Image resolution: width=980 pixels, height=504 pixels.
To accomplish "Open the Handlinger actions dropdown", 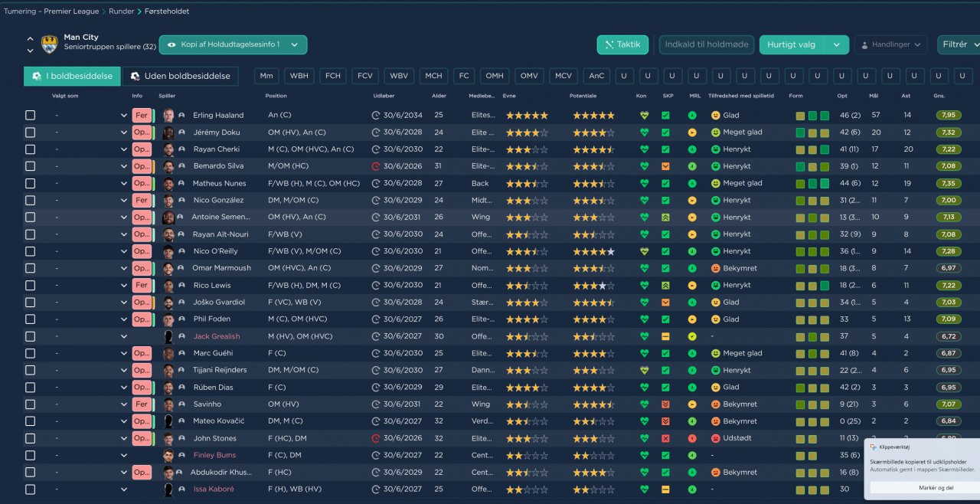I will click(x=890, y=44).
